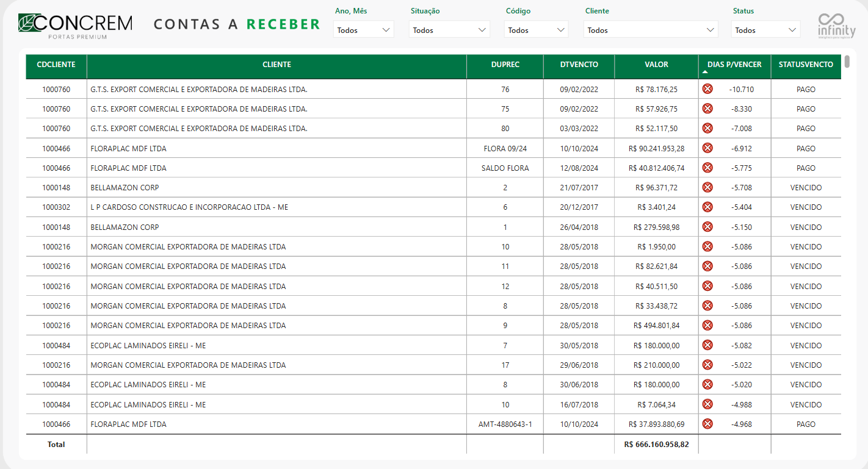Select cell 'R$ 7.064,34'
868x469 pixels.
(656, 404)
